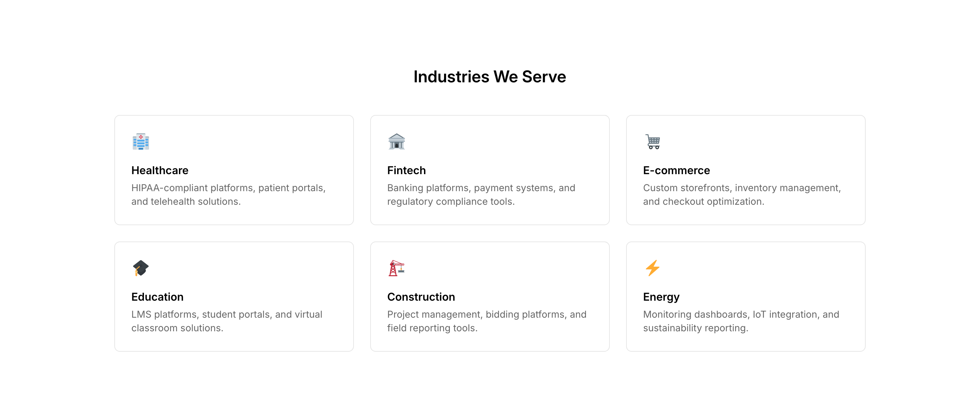
Task: Click the Healthcare hospital icon
Action: point(141,141)
